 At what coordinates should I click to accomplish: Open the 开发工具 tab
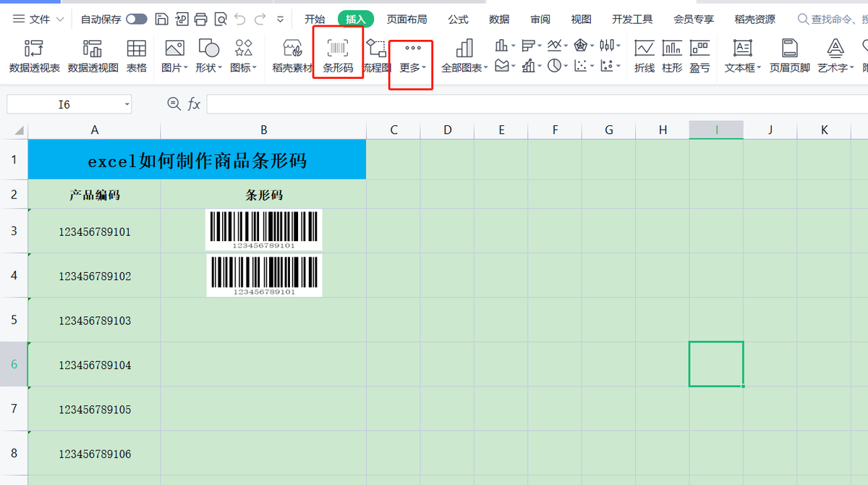click(x=632, y=20)
